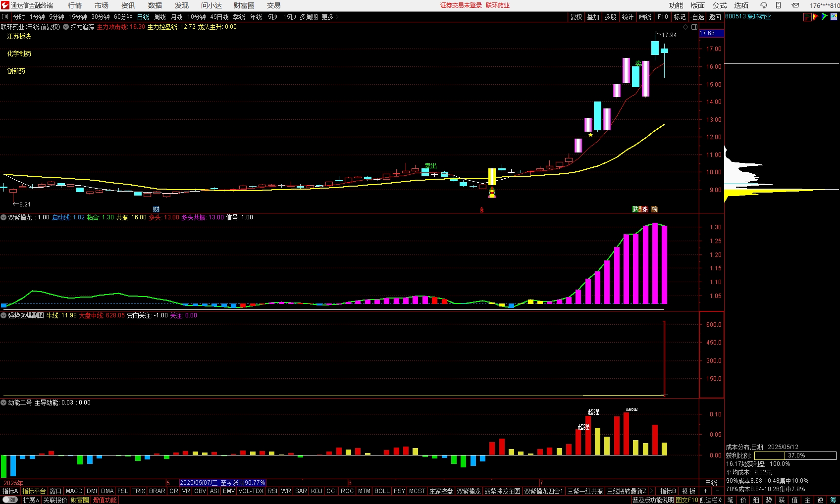Viewport: 840px width, 504px height.
Task: Click the red-yellow arrow icon beside stock name
Action: point(816,17)
